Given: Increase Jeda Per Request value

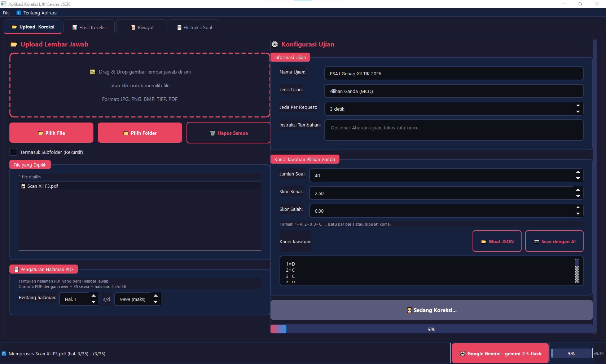Looking at the screenshot, I should click(x=578, y=106).
